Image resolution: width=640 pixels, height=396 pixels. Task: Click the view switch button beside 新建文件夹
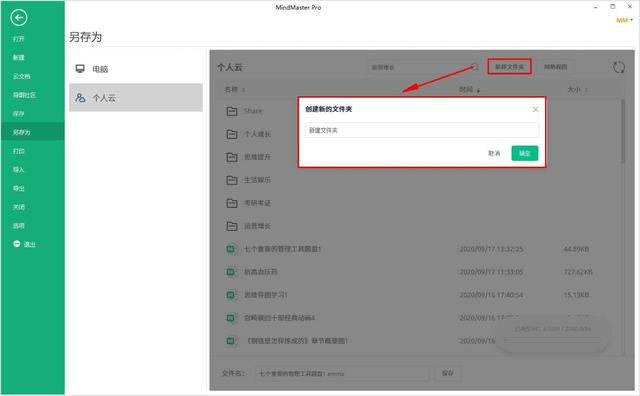[556, 67]
